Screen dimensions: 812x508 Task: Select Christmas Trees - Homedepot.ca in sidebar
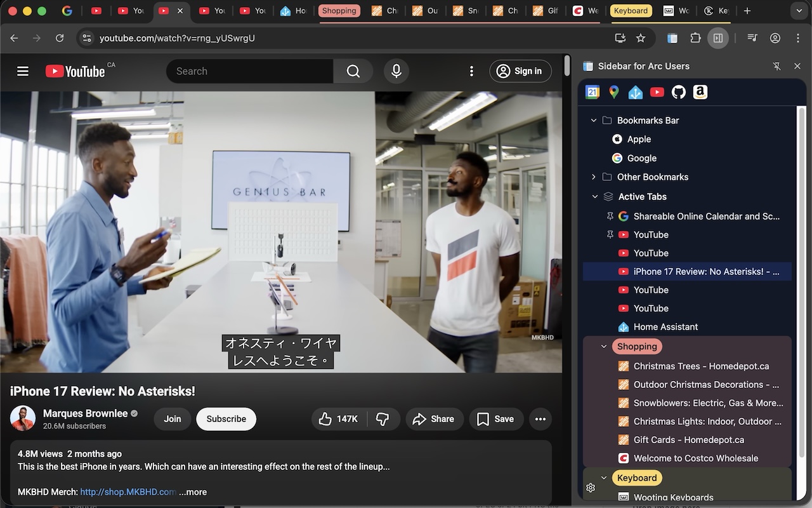point(688,366)
